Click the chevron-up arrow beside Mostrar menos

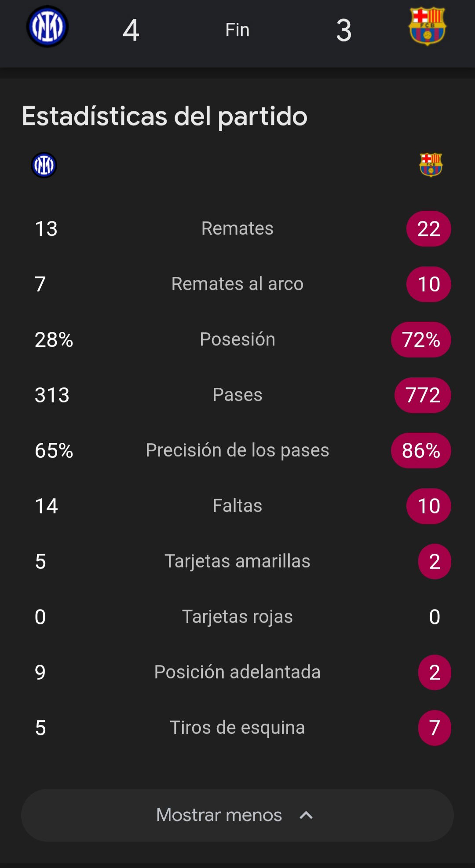click(306, 815)
